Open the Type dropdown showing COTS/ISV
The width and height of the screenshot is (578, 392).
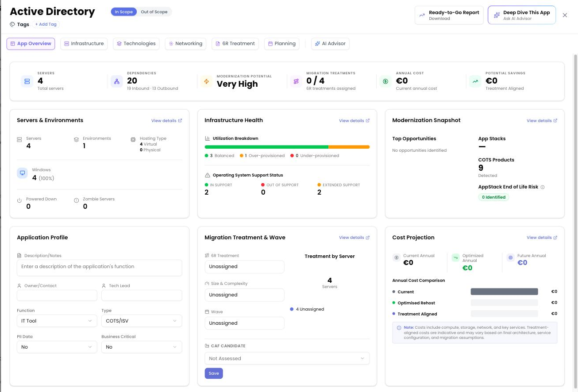tap(142, 321)
